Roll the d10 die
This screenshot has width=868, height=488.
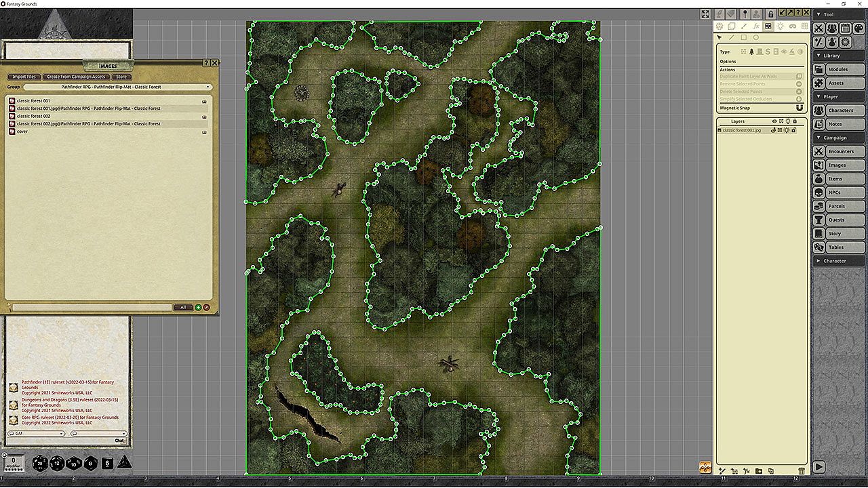pos(74,464)
